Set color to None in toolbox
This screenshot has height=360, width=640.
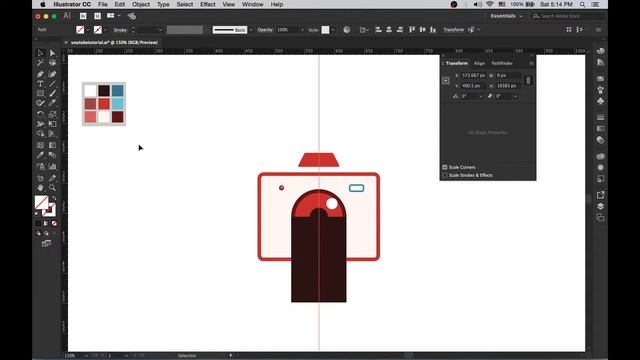(x=54, y=223)
